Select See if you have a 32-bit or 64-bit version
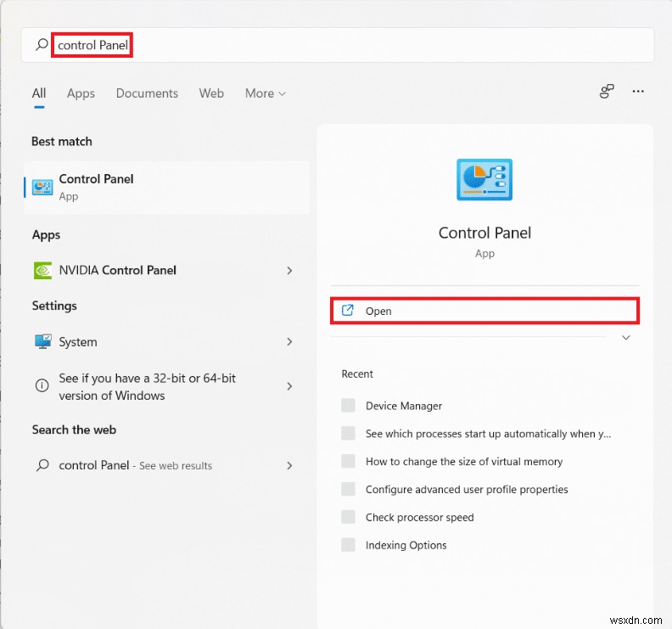The image size is (672, 629). pos(166,386)
